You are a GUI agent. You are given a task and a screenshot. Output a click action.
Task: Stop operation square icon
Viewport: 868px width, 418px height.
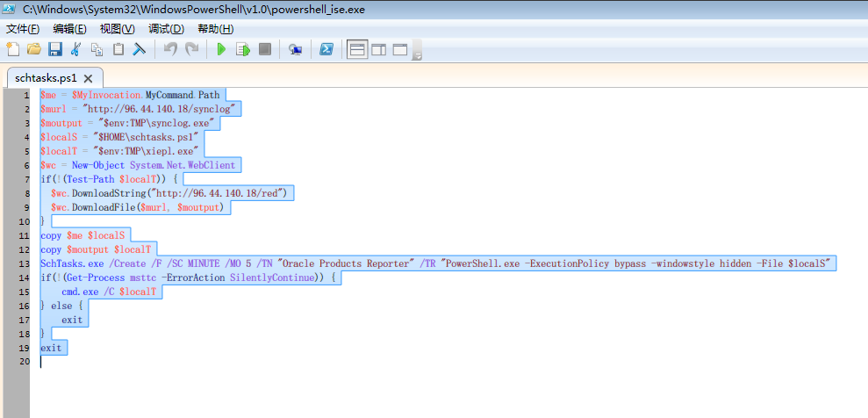click(x=264, y=49)
